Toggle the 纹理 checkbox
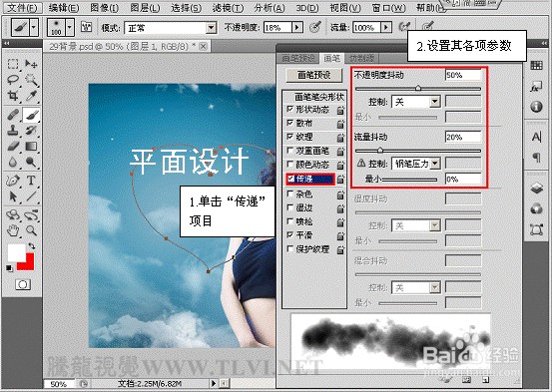The image size is (552, 392). [290, 137]
